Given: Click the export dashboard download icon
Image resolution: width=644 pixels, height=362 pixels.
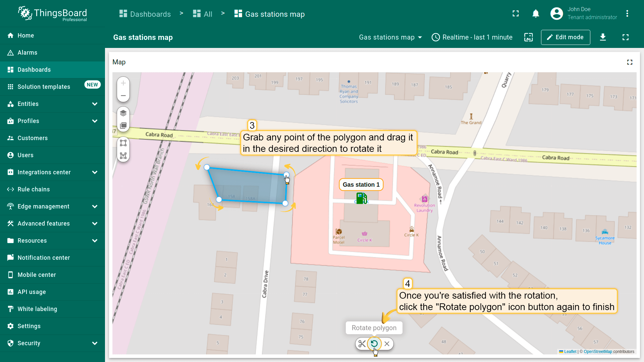Looking at the screenshot, I should pyautogui.click(x=603, y=37).
